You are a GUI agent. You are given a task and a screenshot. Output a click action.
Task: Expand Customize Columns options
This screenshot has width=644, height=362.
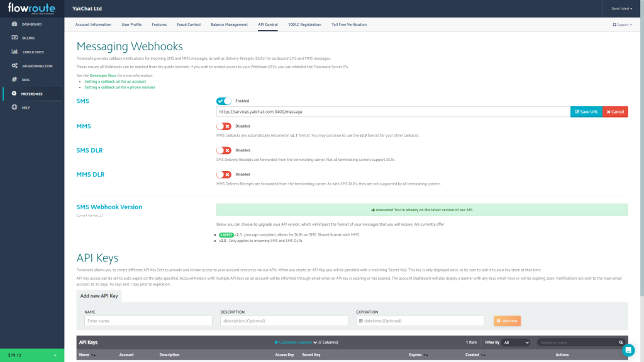tap(296, 343)
